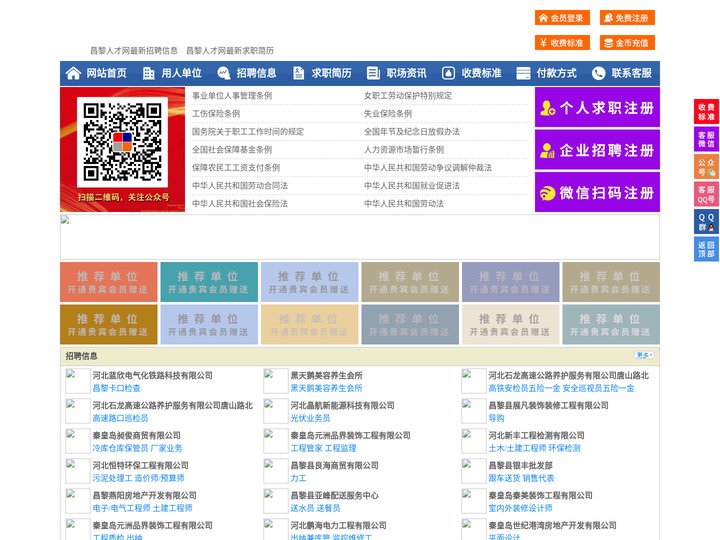The width and height of the screenshot is (720, 540).
Task: Open the 联系客服 navigation item
Action: point(631,73)
